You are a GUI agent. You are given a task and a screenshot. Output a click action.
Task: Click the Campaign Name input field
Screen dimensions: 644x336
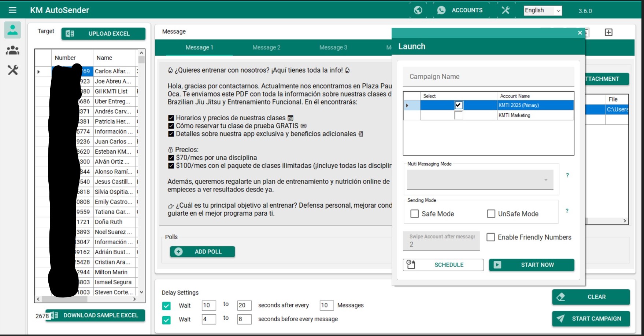click(x=488, y=77)
